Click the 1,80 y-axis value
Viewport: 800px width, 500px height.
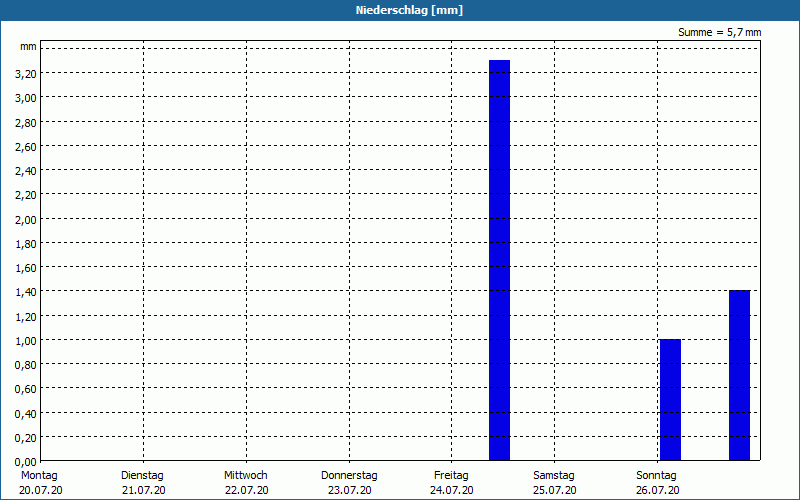pos(26,244)
